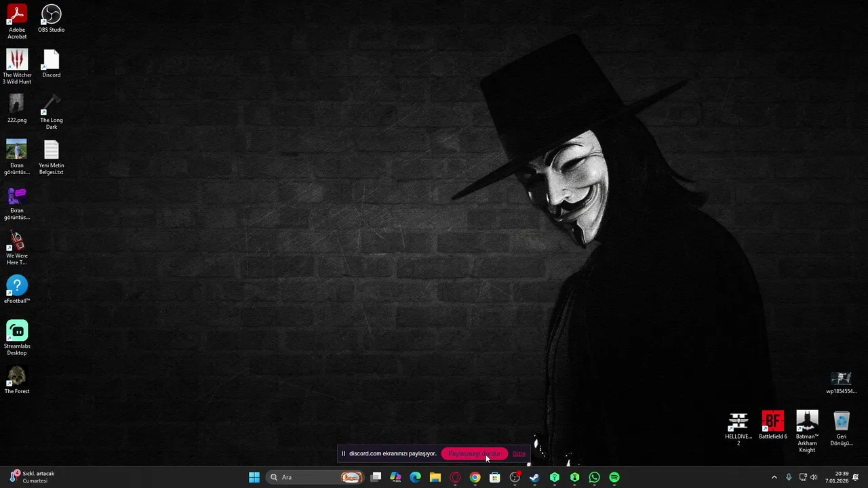This screenshot has height=488, width=868.
Task: Open the volume tray icon
Action: coord(814,477)
